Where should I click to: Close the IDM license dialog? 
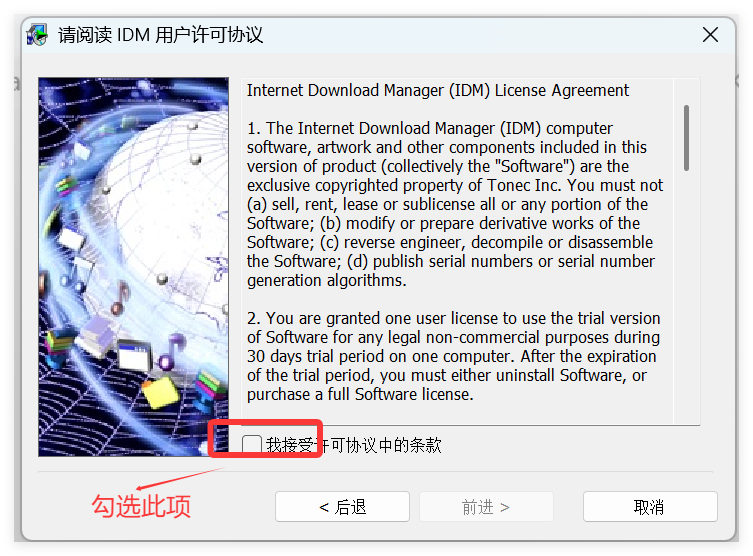pos(710,35)
